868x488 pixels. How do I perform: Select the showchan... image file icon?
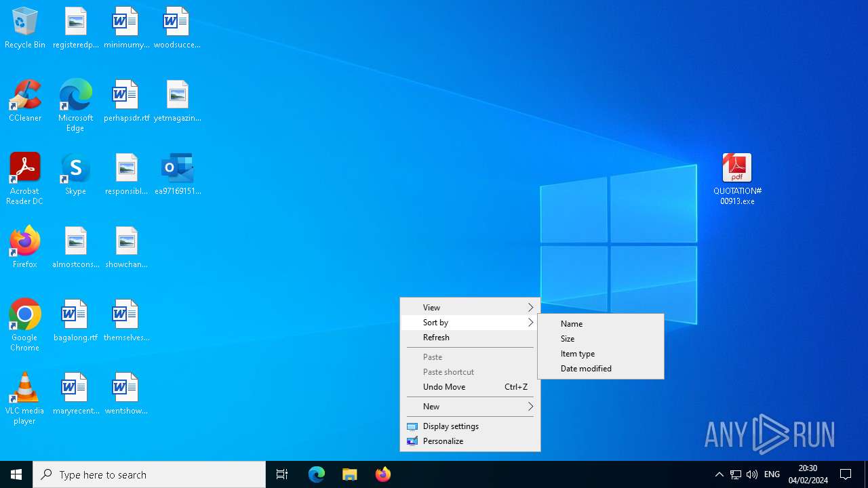[x=126, y=248]
